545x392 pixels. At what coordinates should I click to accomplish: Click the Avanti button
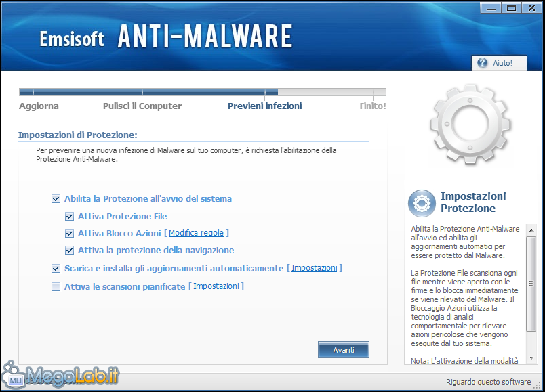click(344, 350)
